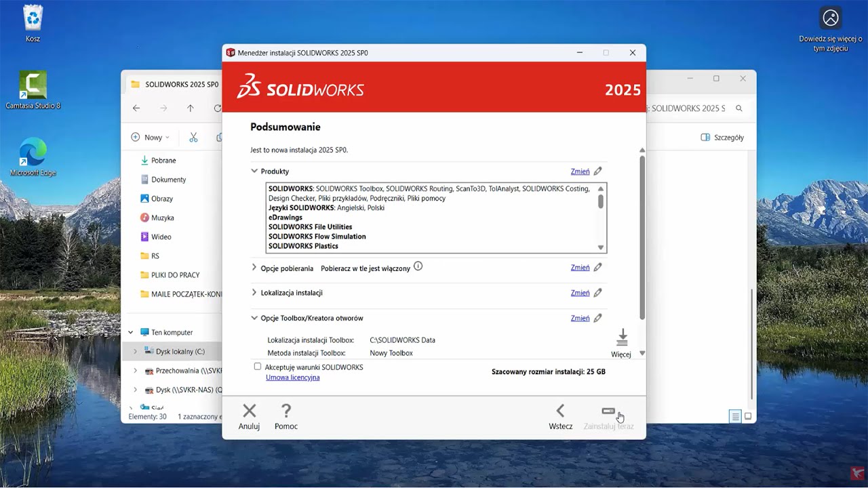Collapse the Produkty section
This screenshot has height=488, width=868.
254,171
